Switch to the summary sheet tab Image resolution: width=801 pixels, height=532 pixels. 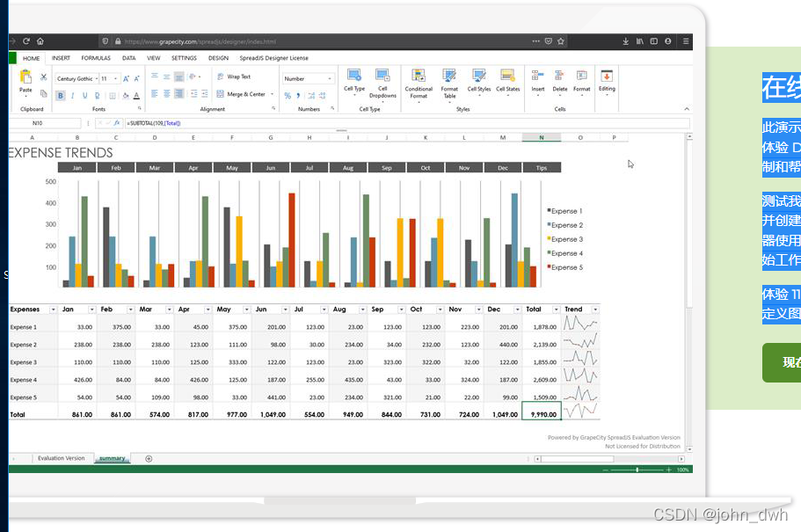pyautogui.click(x=113, y=458)
